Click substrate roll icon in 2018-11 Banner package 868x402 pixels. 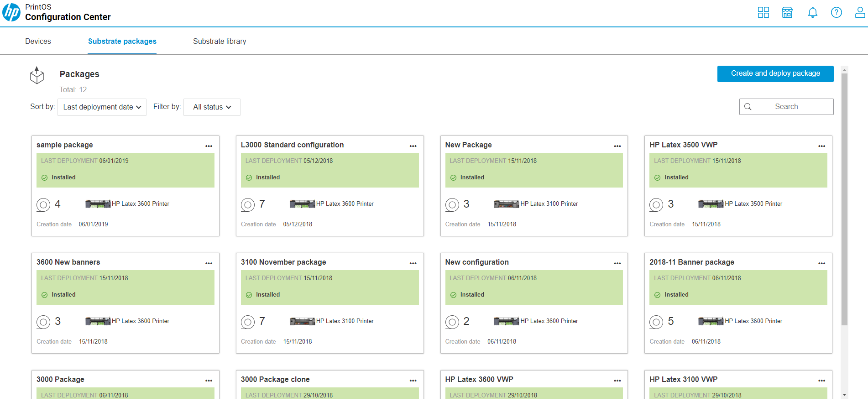pos(656,322)
